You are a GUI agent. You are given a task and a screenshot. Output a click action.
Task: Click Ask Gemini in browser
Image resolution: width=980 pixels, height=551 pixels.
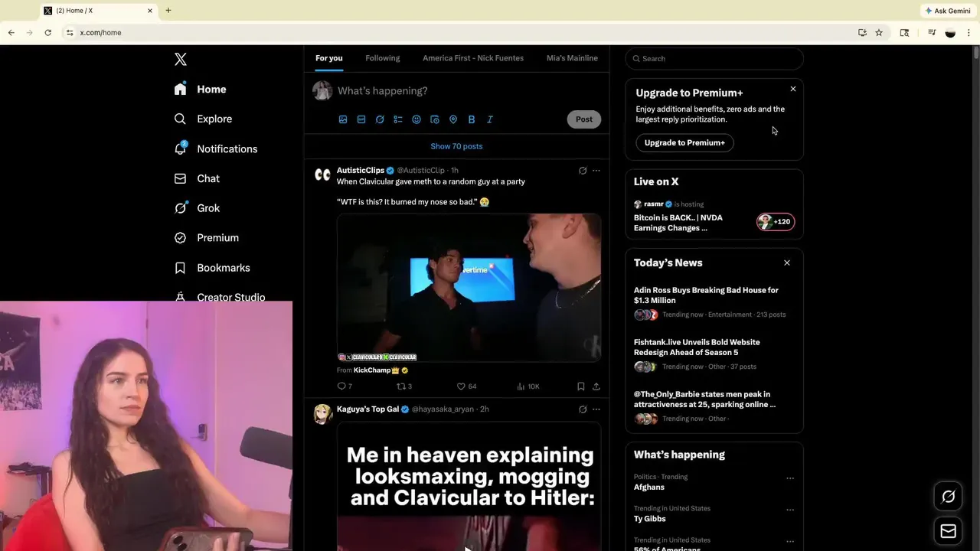click(948, 11)
